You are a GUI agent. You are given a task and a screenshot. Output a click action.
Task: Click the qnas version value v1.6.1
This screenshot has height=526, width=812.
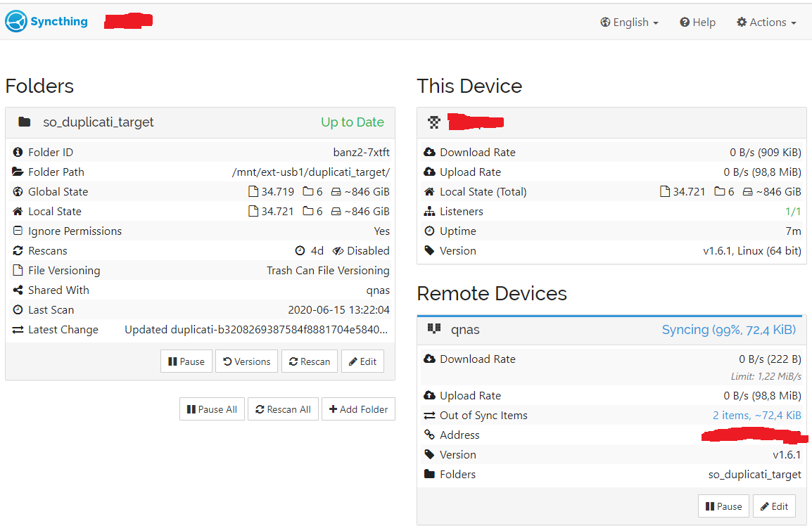(x=787, y=454)
